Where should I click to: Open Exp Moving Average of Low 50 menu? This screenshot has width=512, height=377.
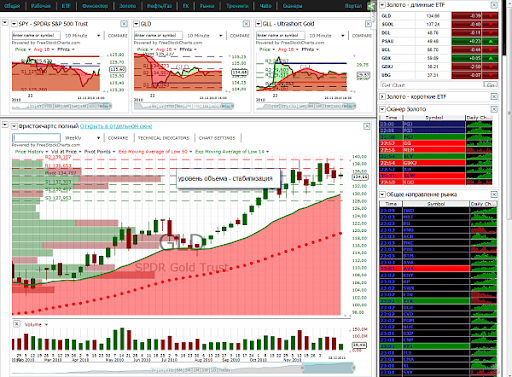[x=155, y=152]
